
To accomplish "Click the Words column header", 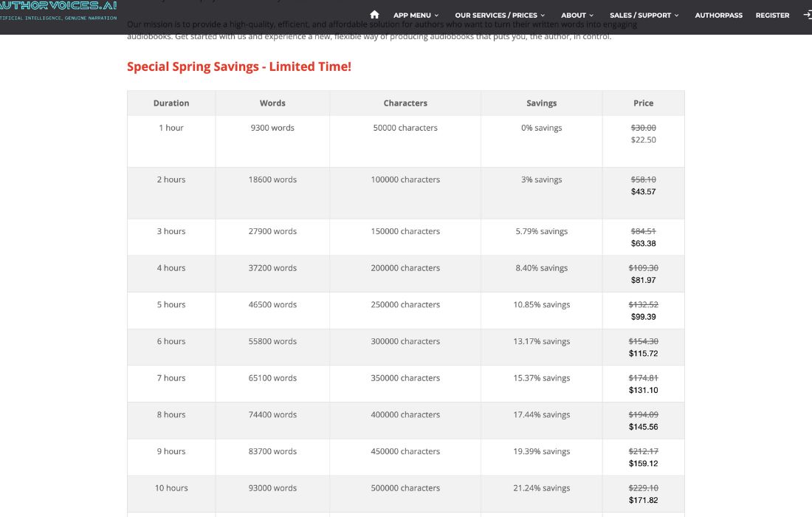I will coord(272,103).
